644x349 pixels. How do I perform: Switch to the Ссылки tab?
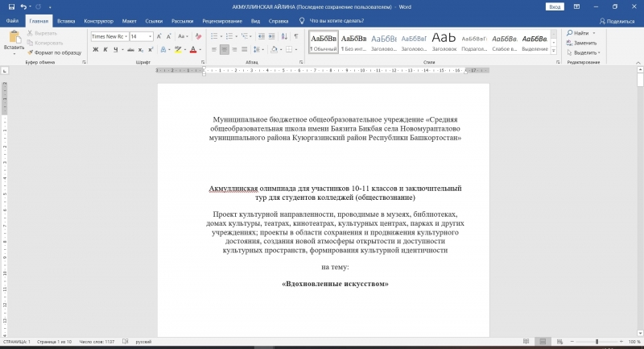click(x=154, y=21)
